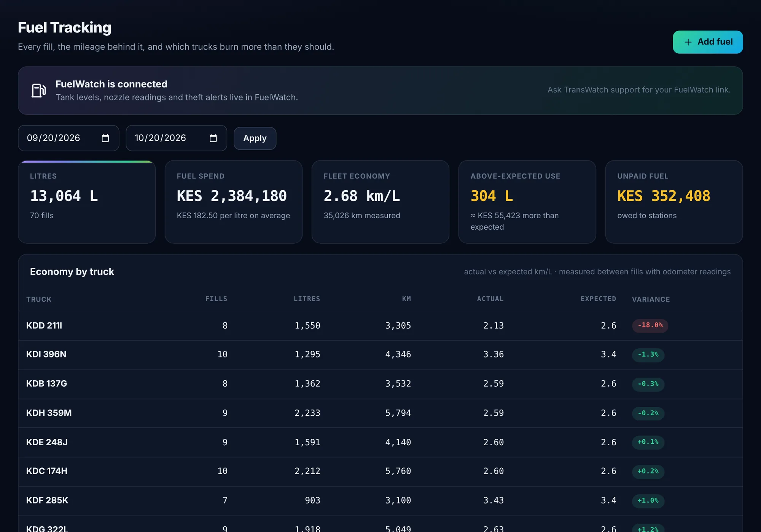Open calendar picker on 10/20/2026 date field
761x532 pixels.
213,138
